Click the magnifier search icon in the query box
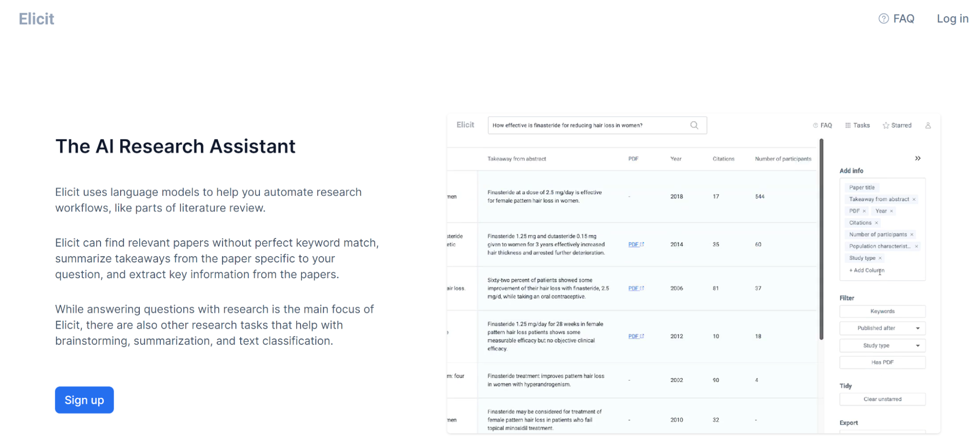 coord(694,125)
